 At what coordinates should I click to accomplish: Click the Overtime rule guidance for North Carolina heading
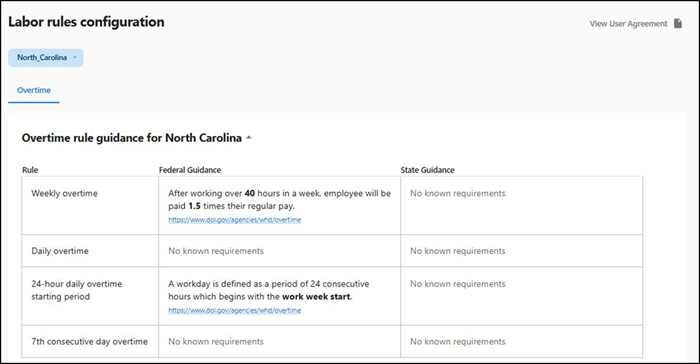coord(132,138)
